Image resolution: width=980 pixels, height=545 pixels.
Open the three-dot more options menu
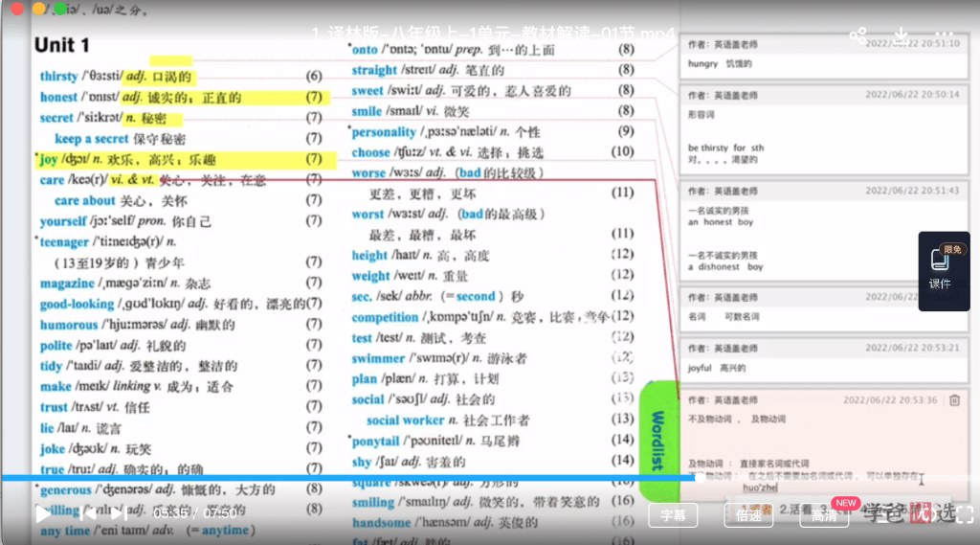pos(945,34)
